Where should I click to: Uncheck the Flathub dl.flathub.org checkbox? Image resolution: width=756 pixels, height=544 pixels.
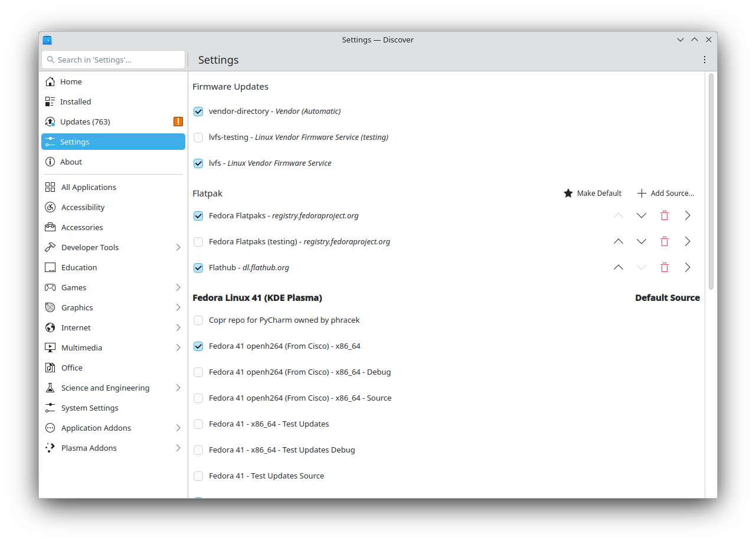pyautogui.click(x=198, y=268)
